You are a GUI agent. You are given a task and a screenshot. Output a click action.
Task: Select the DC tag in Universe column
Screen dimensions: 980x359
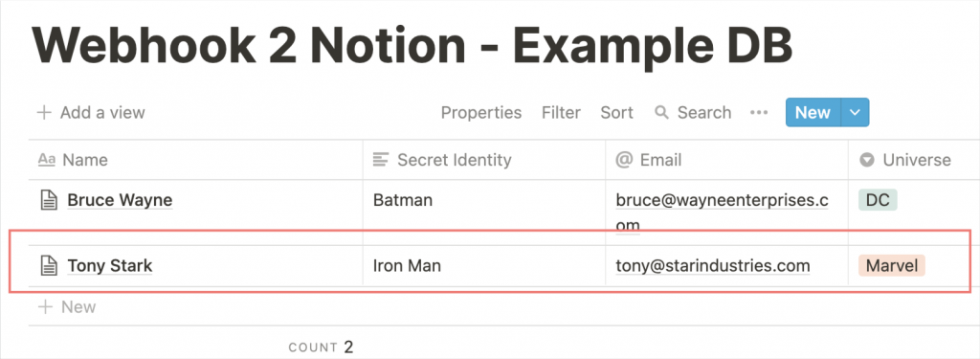(878, 200)
